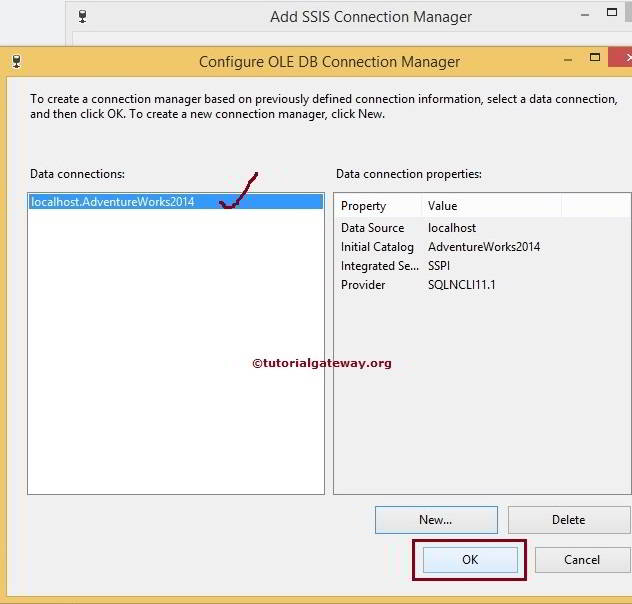Click the Configure OLE DB Connection Manager window icon
Screen dimensions: 632x604
[17, 61]
